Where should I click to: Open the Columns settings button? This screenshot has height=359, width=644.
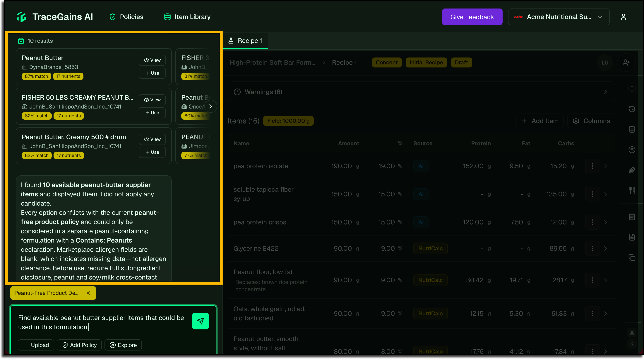tap(591, 121)
